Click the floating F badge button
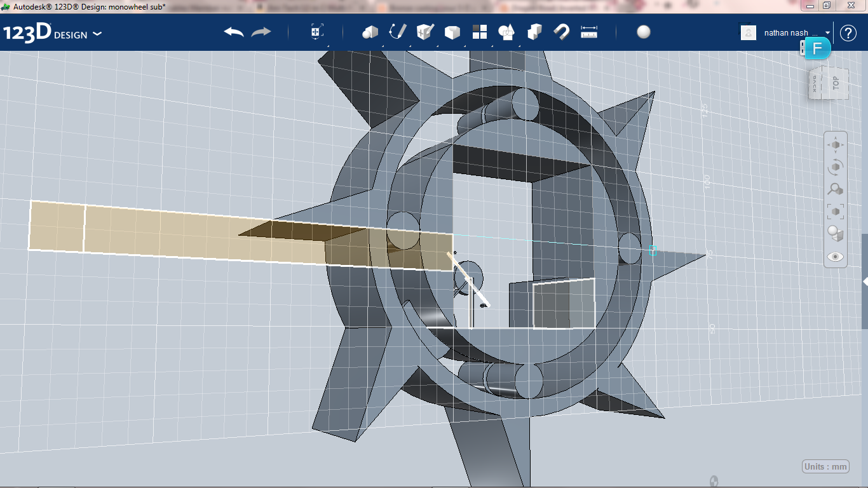The height and width of the screenshot is (488, 868). pos(818,49)
